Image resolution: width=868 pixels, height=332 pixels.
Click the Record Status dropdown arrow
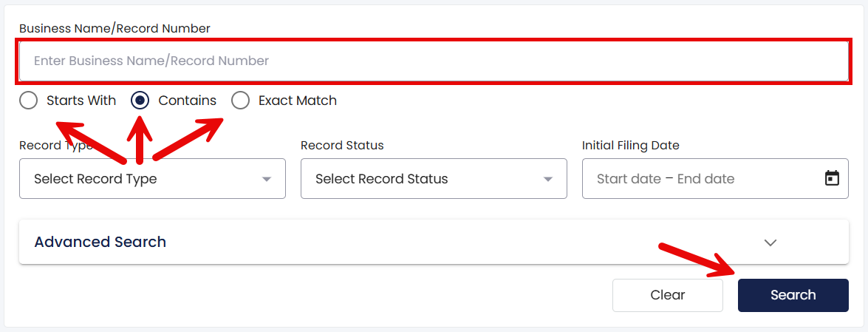click(x=548, y=179)
